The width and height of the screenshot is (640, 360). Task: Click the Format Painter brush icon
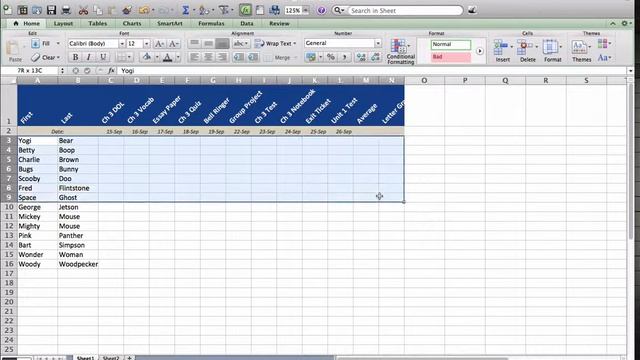[x=127, y=10]
